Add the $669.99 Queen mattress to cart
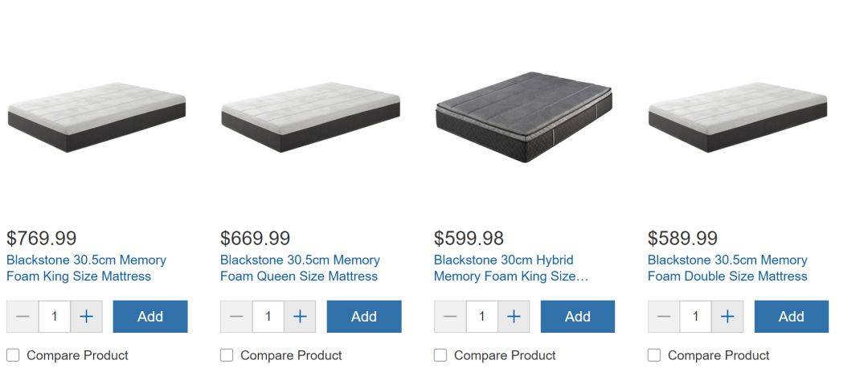 click(364, 317)
